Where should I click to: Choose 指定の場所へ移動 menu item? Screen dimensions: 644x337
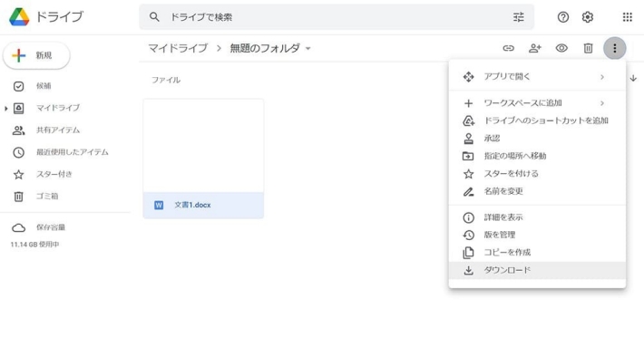[x=537, y=156]
